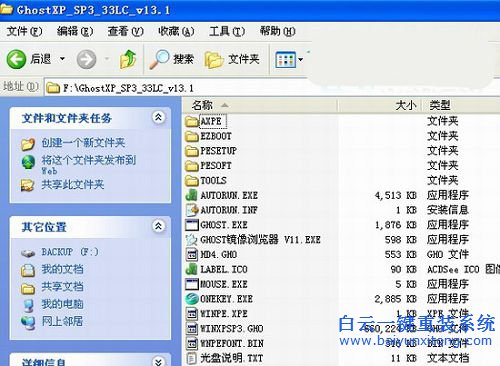Select GHOST.EXE file icon
The image size is (500, 366).
click(192, 225)
